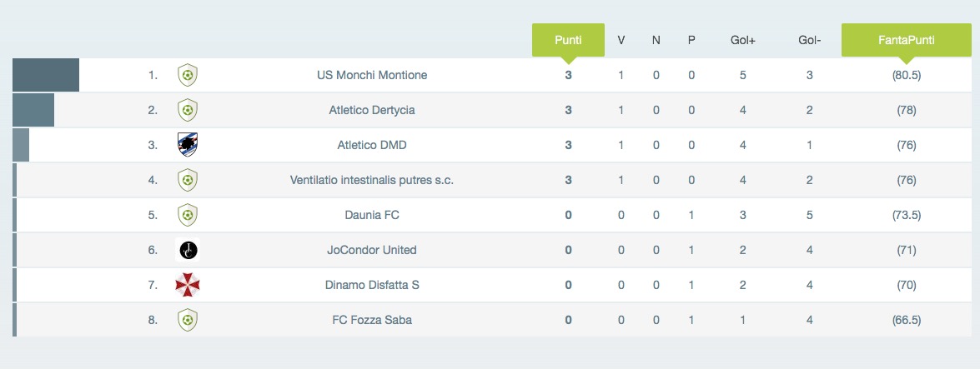This screenshot has width=980, height=369.
Task: Sort by V wins column header
Action: (621, 40)
